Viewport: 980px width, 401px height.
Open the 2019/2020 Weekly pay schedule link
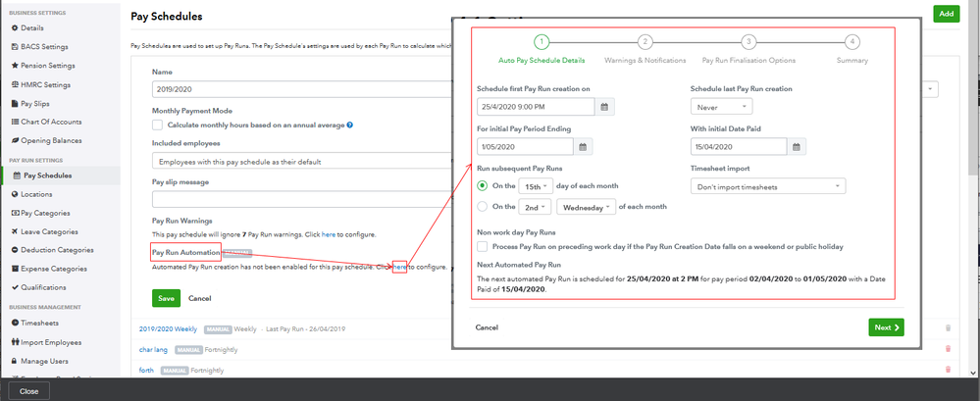[168, 328]
